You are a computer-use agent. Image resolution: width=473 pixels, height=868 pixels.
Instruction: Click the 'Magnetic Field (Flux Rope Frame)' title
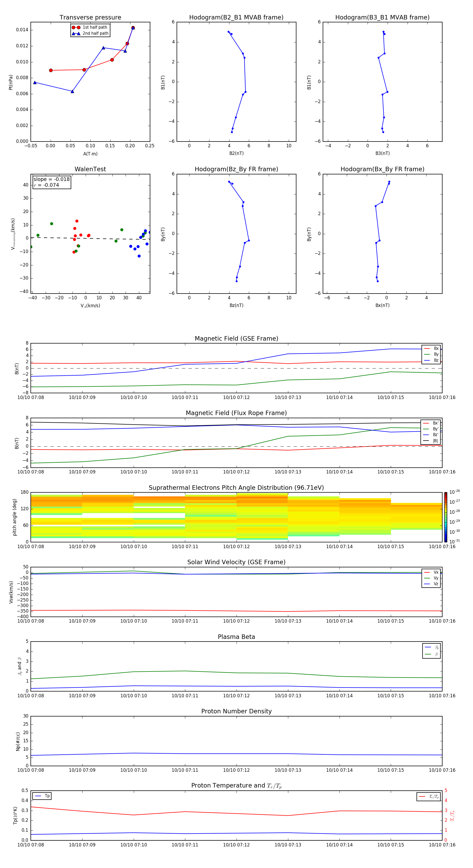236,413
